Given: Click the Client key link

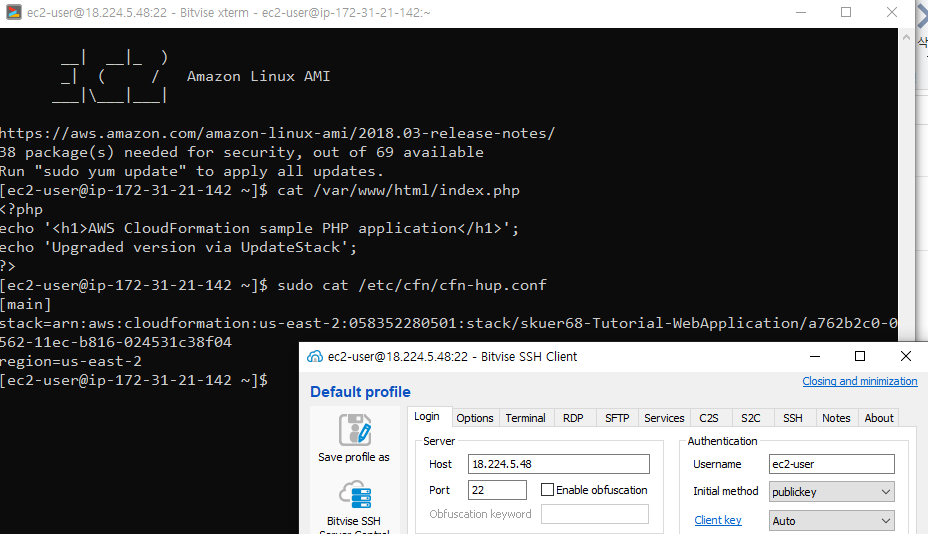Looking at the screenshot, I should coord(717,520).
